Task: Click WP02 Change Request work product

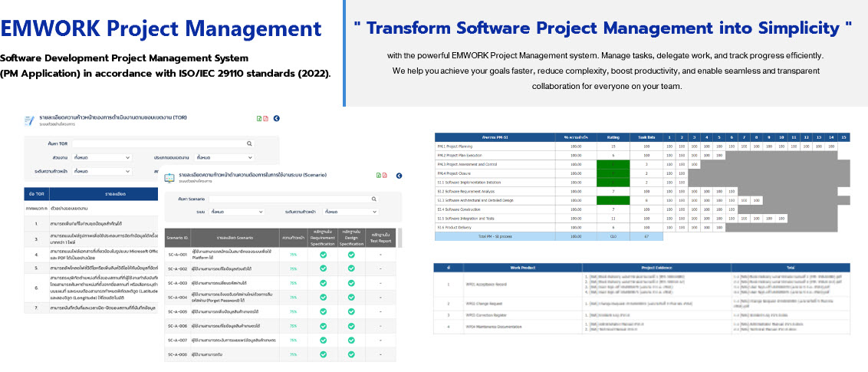Action: [485, 304]
